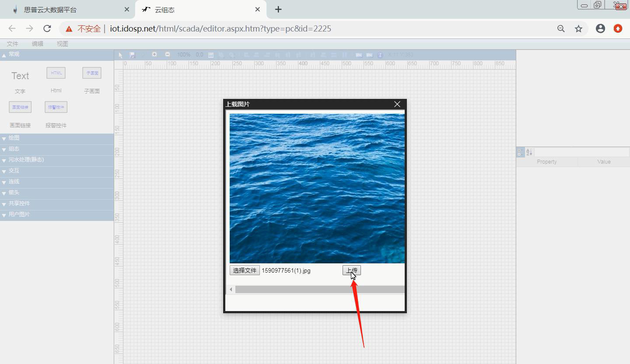Open the 文件 menu
Viewport: 630px width, 364px height.
(x=13, y=44)
